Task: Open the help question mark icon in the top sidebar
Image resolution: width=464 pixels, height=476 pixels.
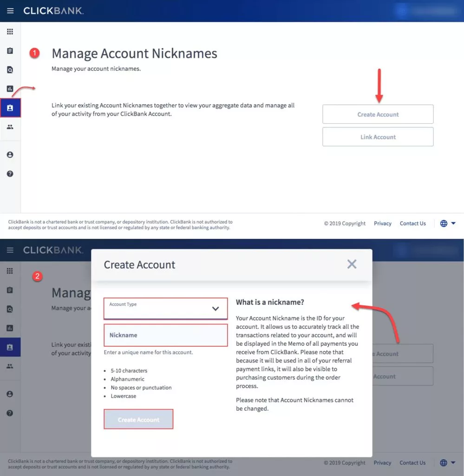Action: point(10,174)
